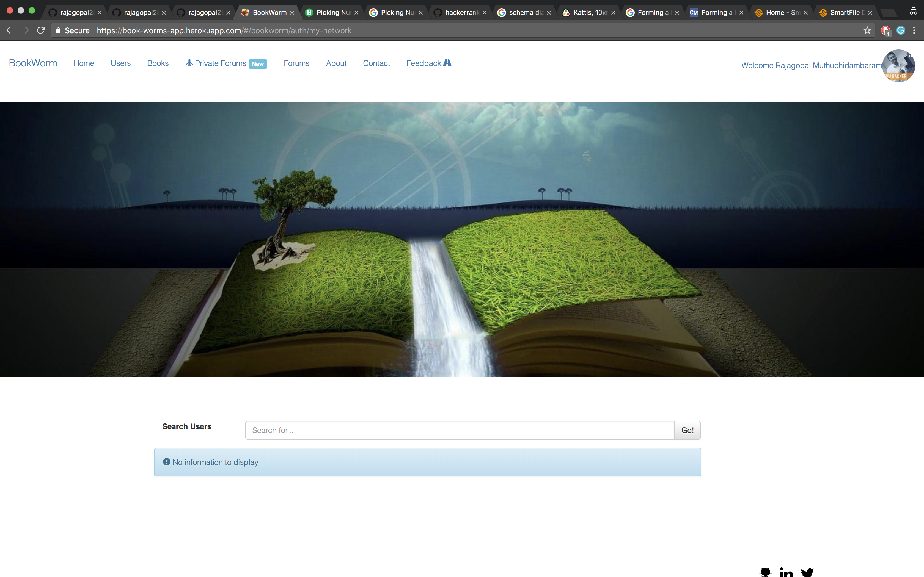Bookmark page with the star icon
Screen dimensions: 924x577
(x=867, y=30)
